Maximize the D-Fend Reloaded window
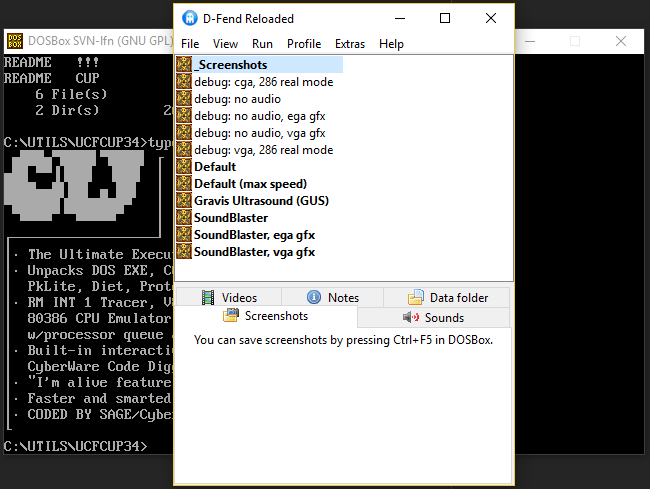The height and width of the screenshot is (489, 652). pyautogui.click(x=445, y=18)
